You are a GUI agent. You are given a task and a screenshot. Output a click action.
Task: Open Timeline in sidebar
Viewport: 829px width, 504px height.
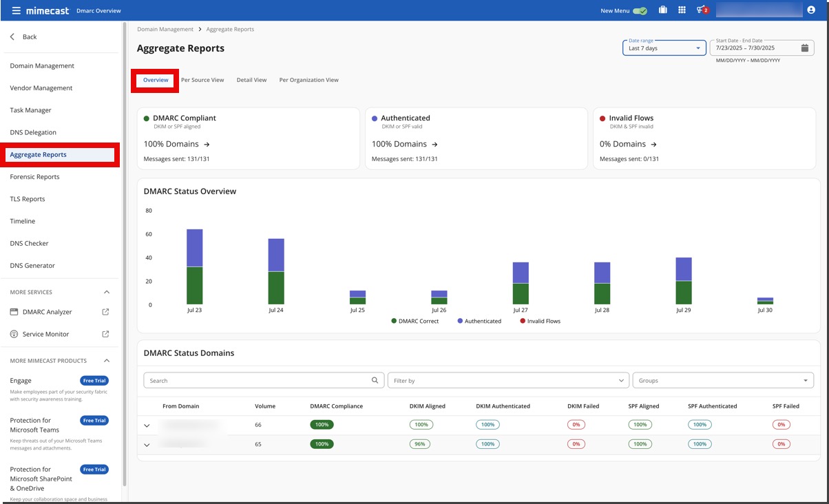(x=23, y=221)
